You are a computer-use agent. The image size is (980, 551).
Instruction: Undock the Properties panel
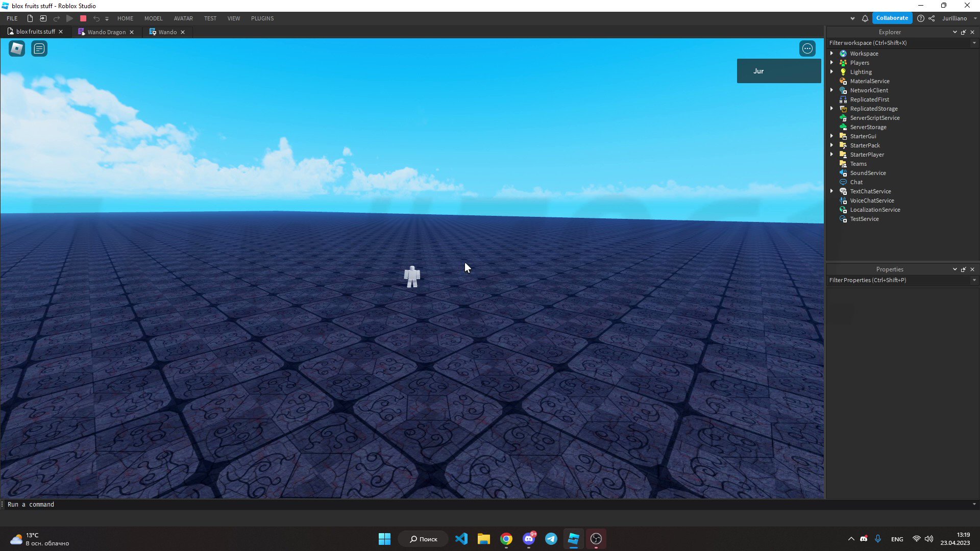tap(964, 269)
